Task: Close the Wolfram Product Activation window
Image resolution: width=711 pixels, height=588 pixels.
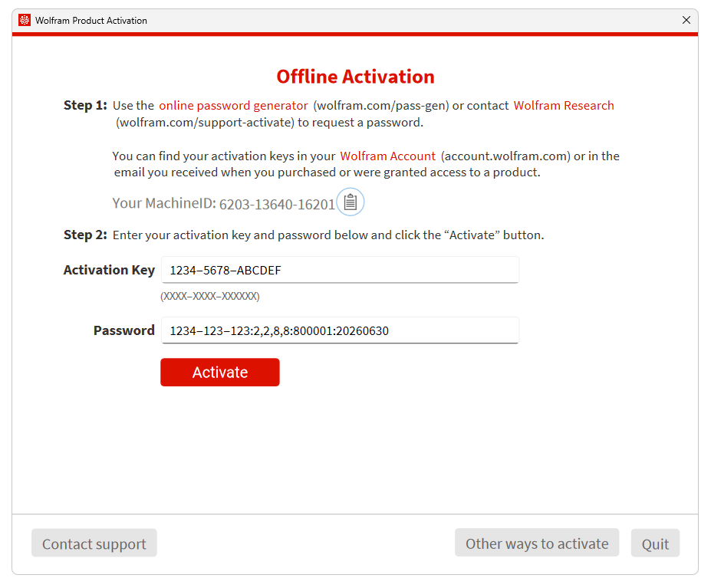Action: (x=686, y=20)
